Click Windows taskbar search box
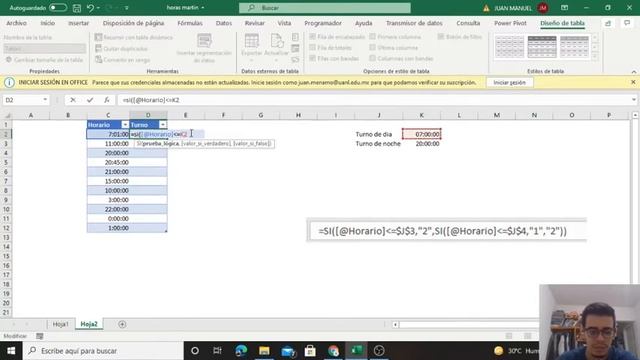The image size is (640, 360). point(103,351)
